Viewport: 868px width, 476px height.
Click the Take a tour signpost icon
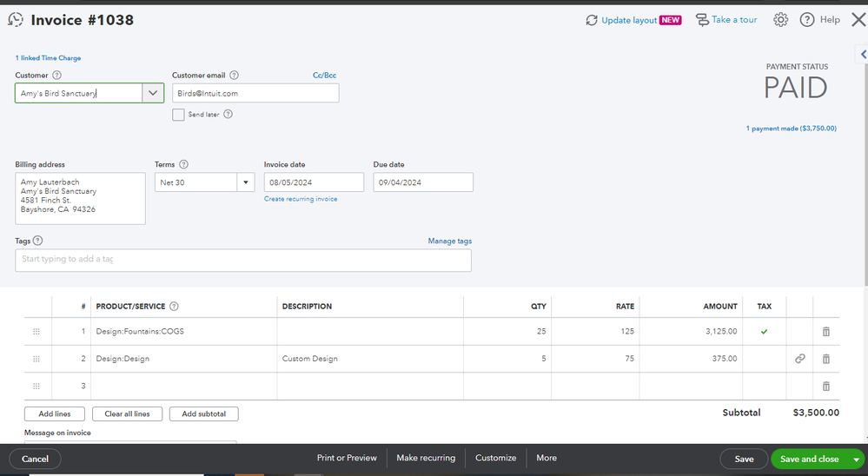tap(702, 20)
